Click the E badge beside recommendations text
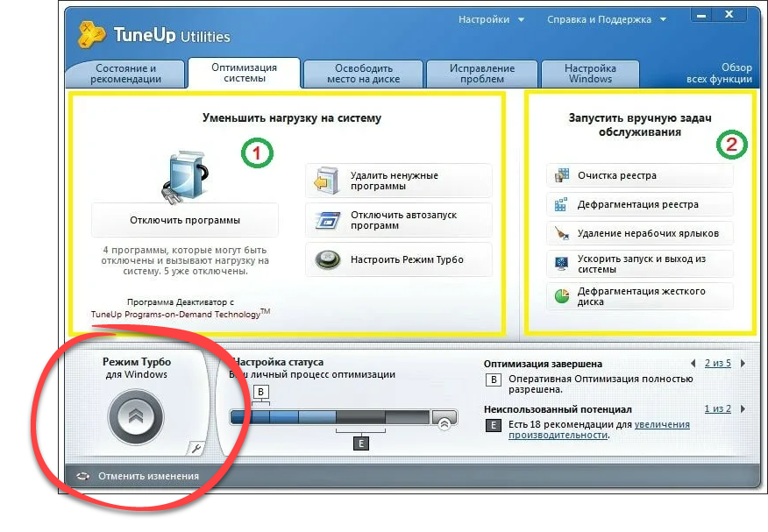Viewport: 768px width, 532px height. click(494, 425)
